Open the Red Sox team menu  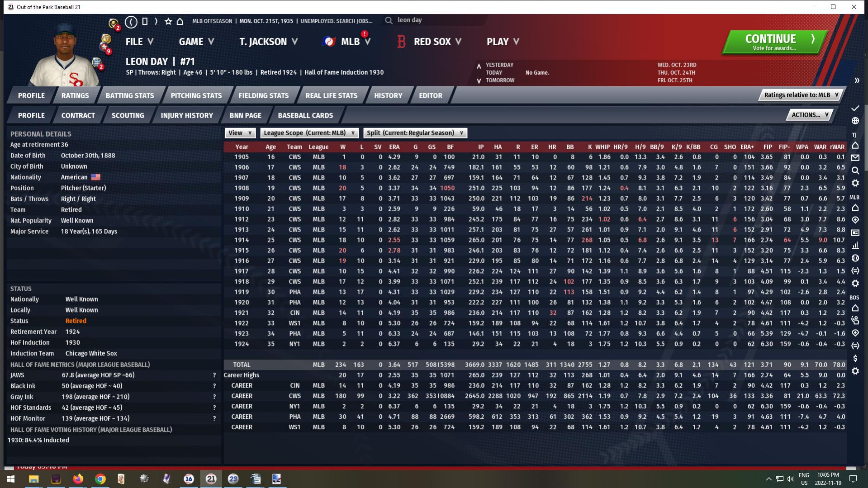click(432, 42)
